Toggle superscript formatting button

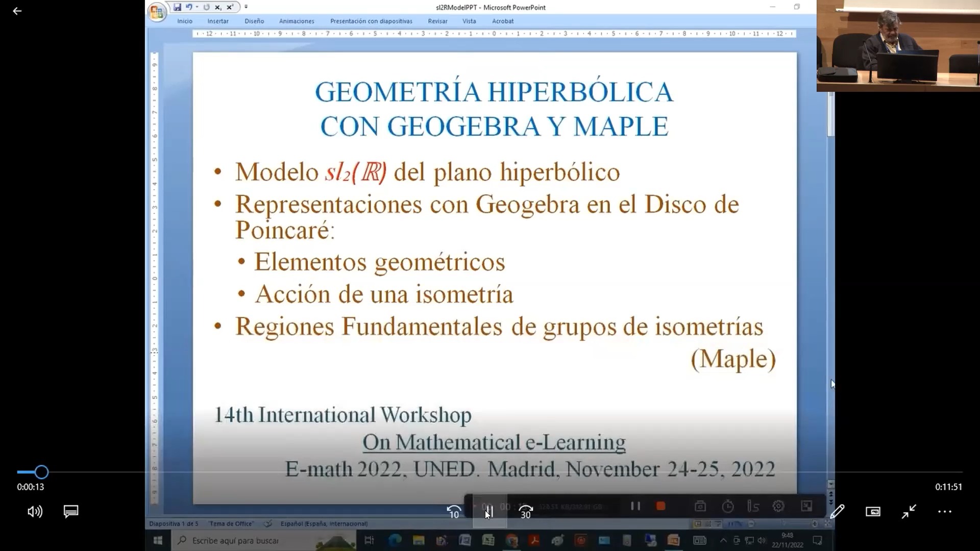point(230,7)
